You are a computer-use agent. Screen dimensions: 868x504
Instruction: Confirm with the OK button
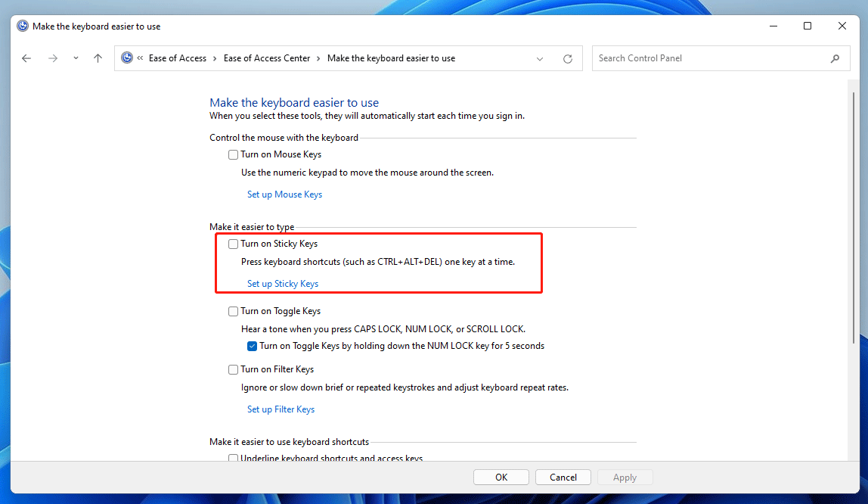coord(501,478)
